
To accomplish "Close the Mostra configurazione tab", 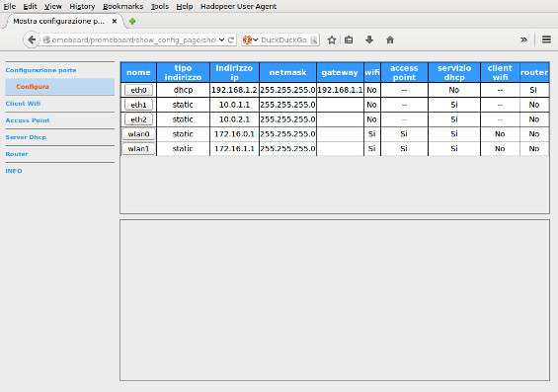I will pos(115,22).
